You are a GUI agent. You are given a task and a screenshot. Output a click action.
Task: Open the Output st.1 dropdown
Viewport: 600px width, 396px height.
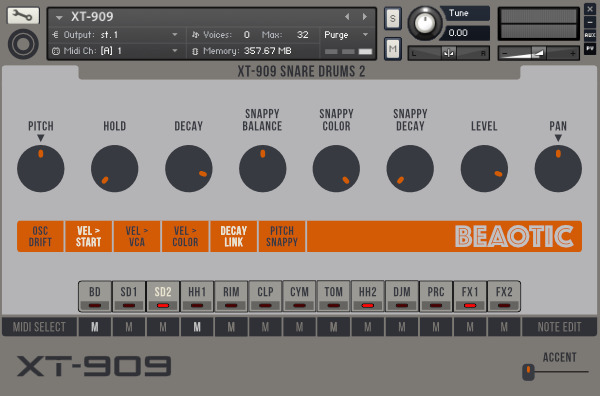(x=114, y=35)
